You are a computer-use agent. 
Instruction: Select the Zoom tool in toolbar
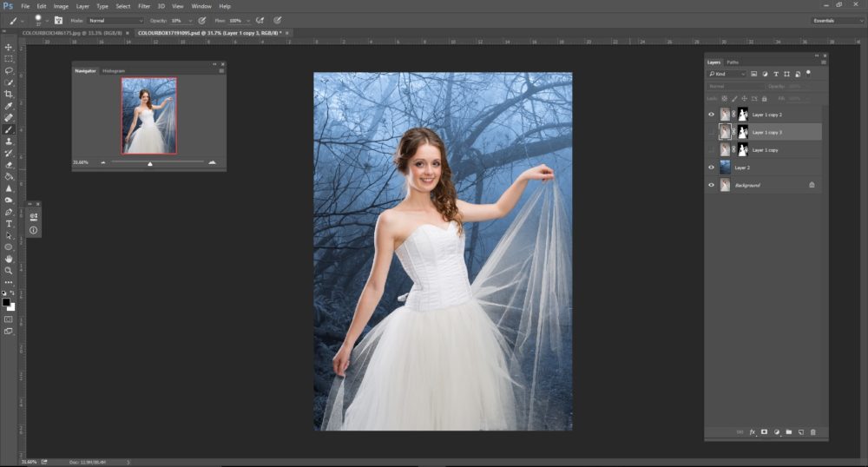pyautogui.click(x=9, y=270)
